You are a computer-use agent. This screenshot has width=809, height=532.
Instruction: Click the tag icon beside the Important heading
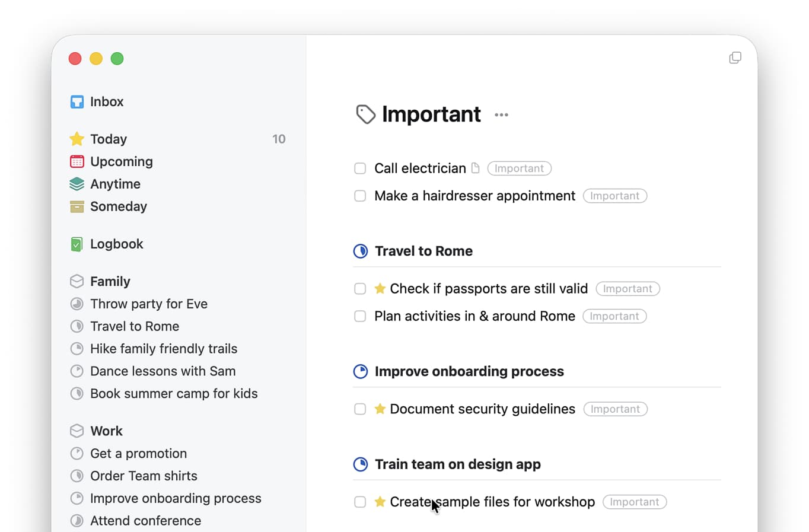point(364,114)
